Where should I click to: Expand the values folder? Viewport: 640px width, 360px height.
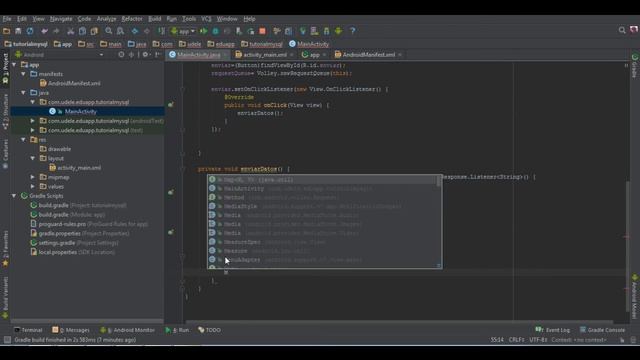(x=33, y=187)
